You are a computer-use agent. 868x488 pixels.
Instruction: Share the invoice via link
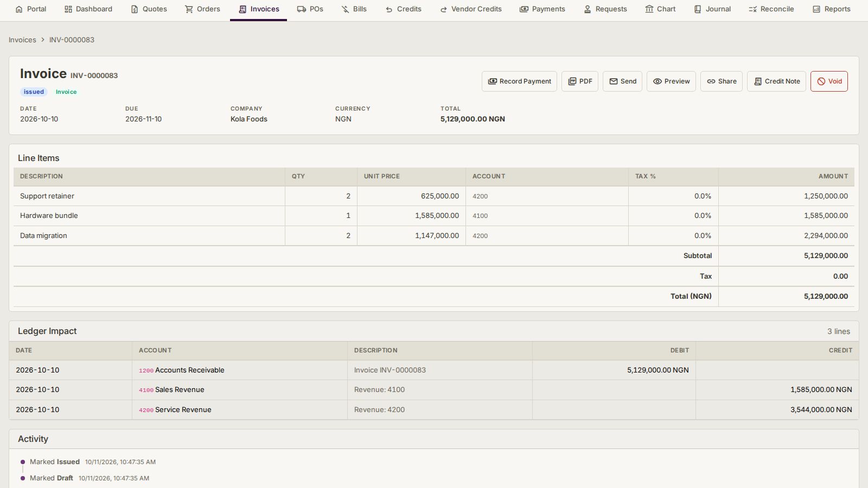point(722,81)
